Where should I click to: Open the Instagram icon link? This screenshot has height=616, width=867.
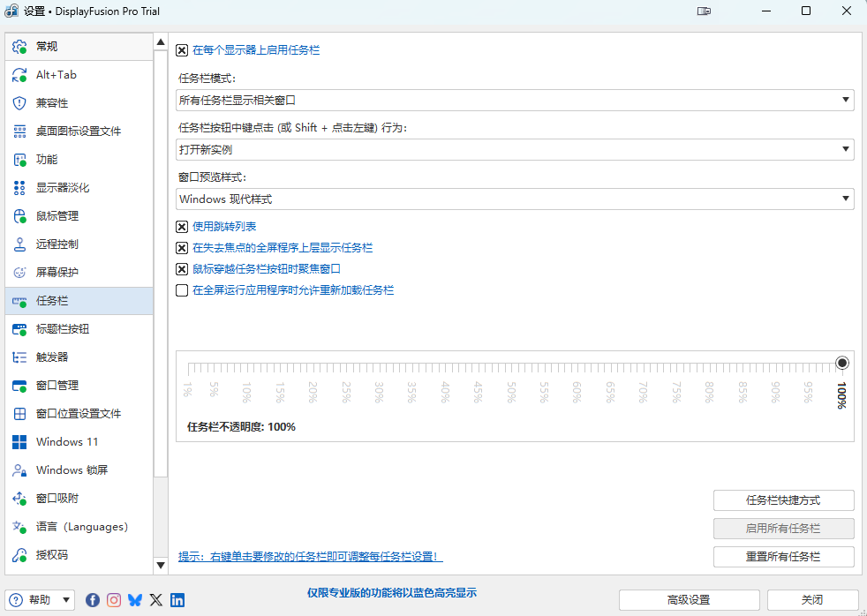pyautogui.click(x=114, y=600)
